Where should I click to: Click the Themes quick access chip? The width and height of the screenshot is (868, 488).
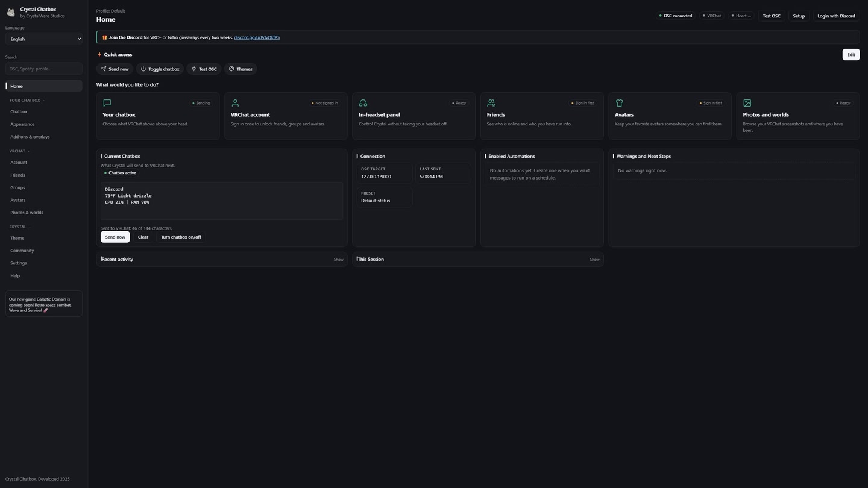coord(240,69)
